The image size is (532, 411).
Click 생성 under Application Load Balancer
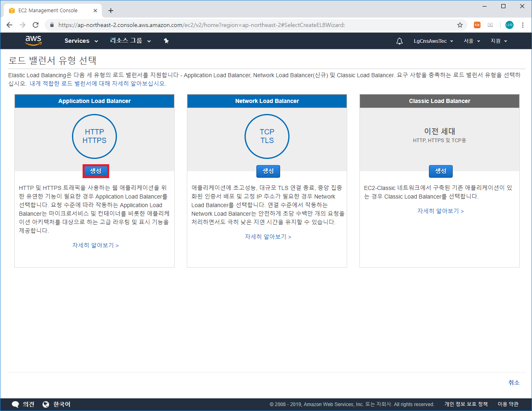(x=96, y=171)
